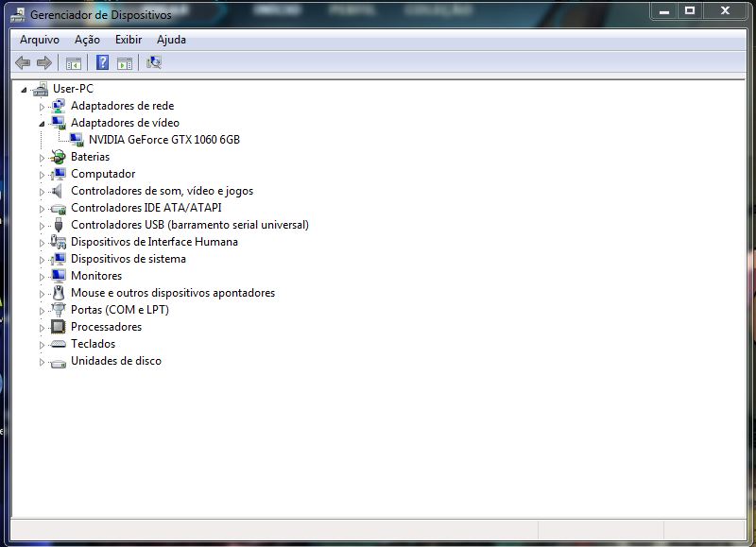Select the Teclados label

click(x=93, y=344)
